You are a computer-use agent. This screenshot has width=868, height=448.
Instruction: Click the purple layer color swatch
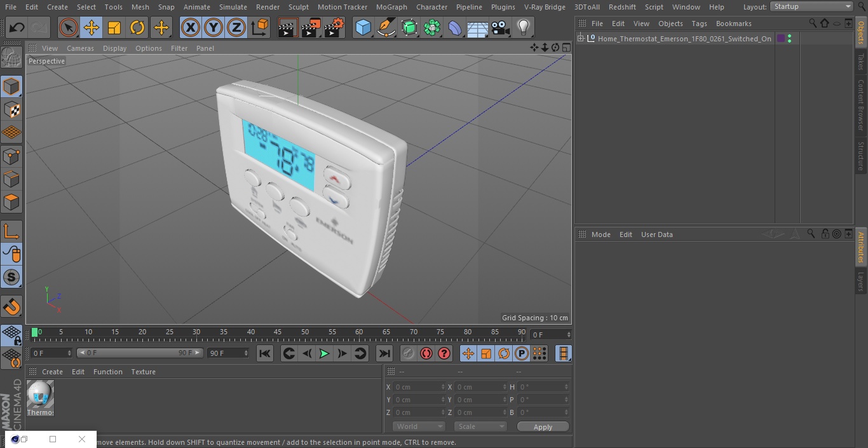point(781,39)
